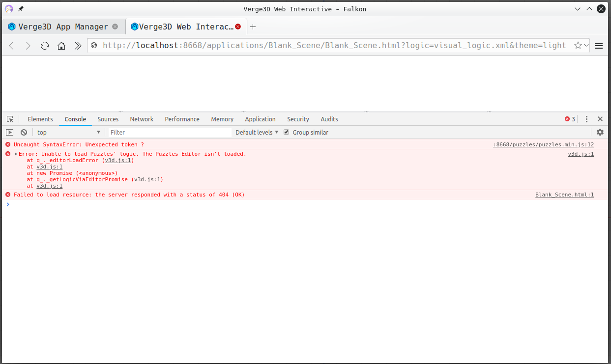Click the console Filter input field

click(x=170, y=132)
